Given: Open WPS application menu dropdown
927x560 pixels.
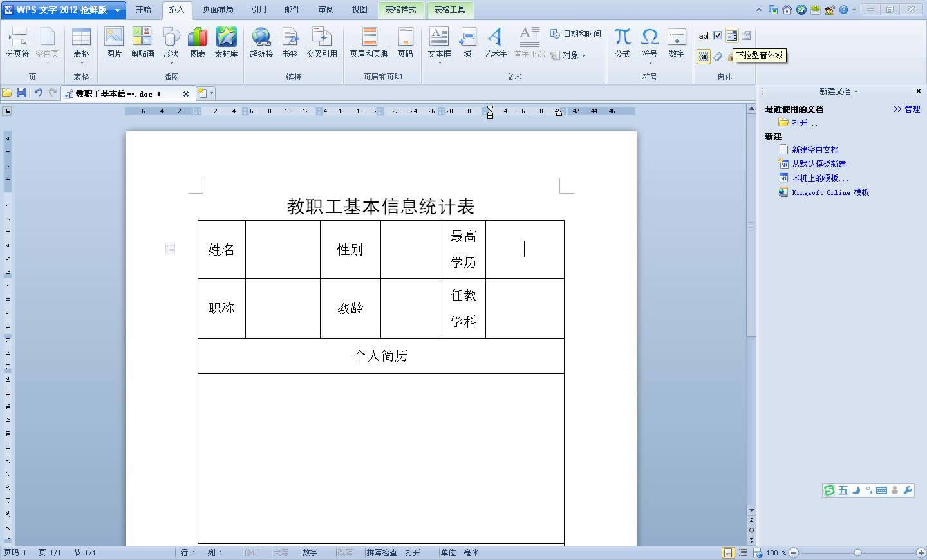Looking at the screenshot, I should [x=117, y=10].
